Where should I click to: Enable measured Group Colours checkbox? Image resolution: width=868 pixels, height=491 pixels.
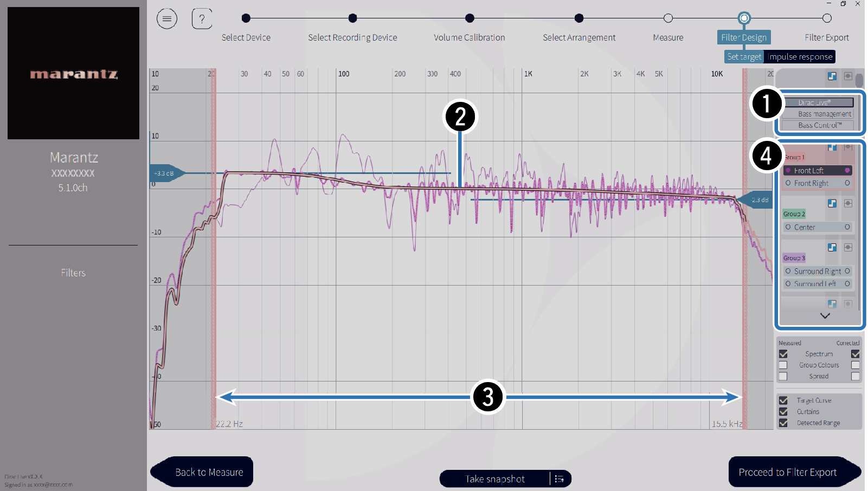pyautogui.click(x=783, y=365)
